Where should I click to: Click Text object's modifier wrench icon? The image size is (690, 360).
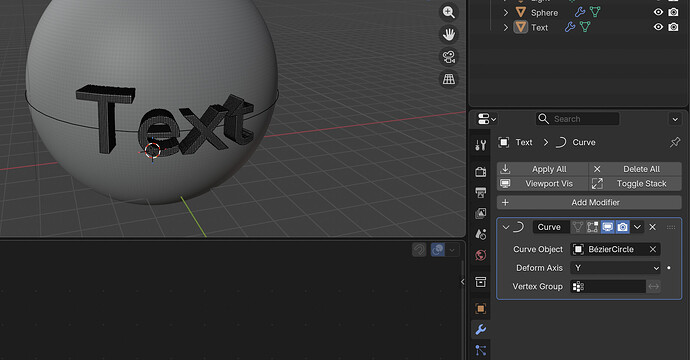[x=570, y=27]
